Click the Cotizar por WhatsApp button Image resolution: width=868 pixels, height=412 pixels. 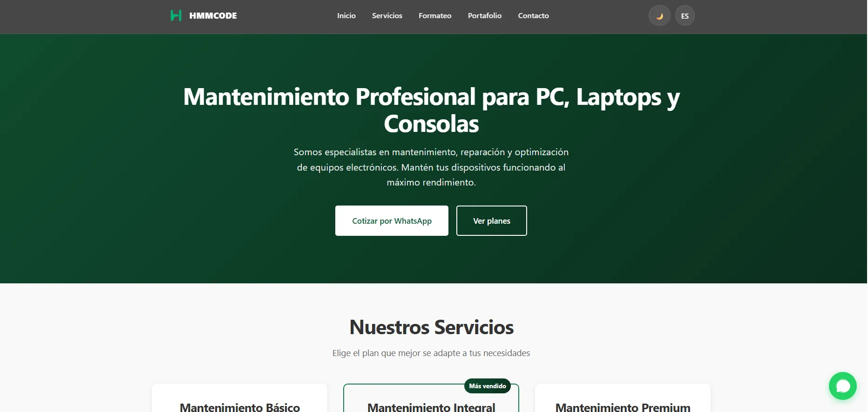[x=392, y=221]
